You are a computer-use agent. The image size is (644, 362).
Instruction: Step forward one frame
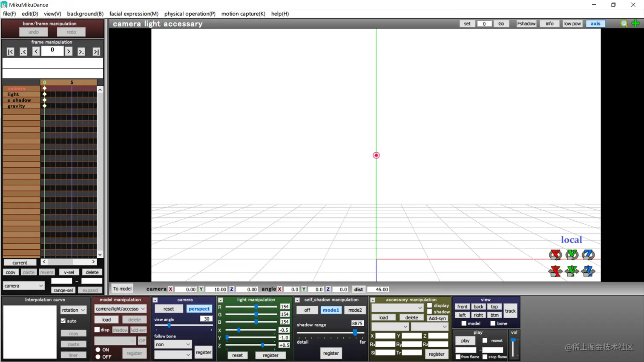(x=69, y=52)
